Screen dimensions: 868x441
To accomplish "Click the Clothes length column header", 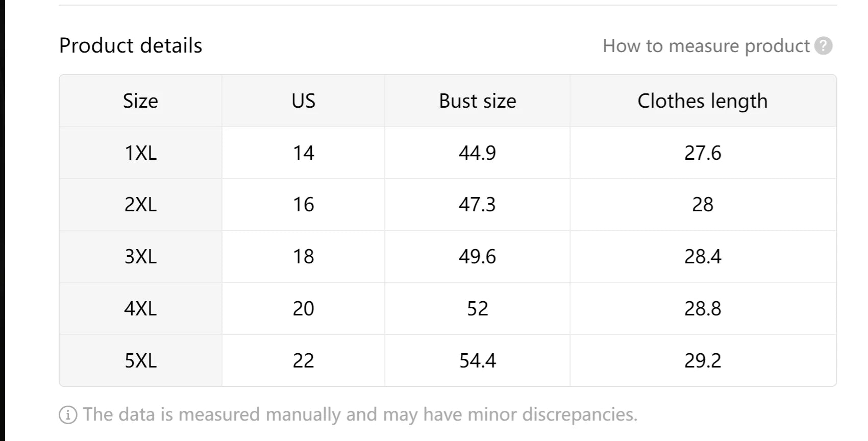I will [703, 101].
